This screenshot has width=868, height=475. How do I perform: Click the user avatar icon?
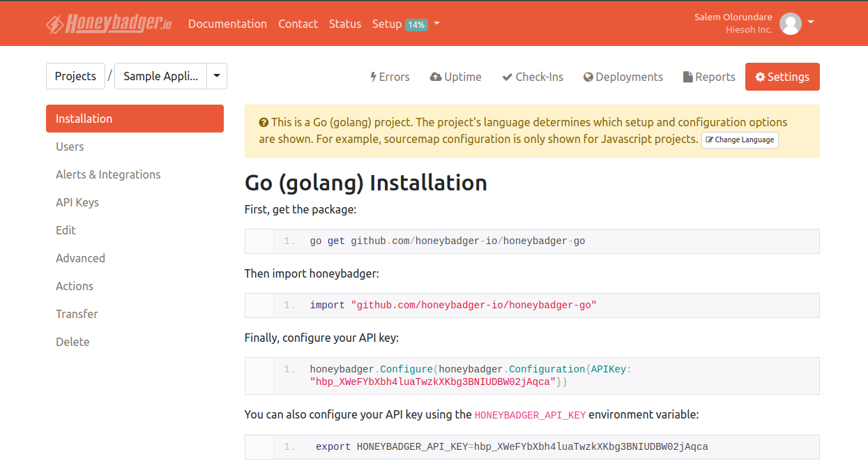click(790, 24)
